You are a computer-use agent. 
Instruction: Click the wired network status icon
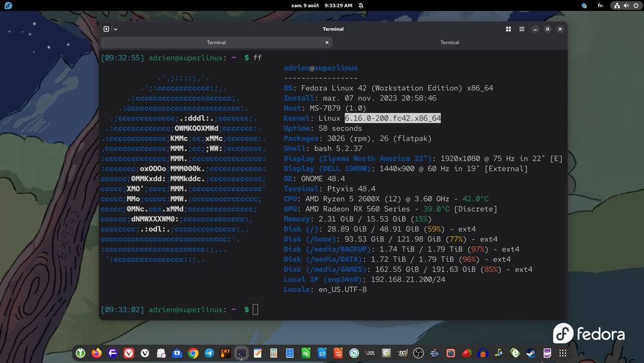(617, 5)
